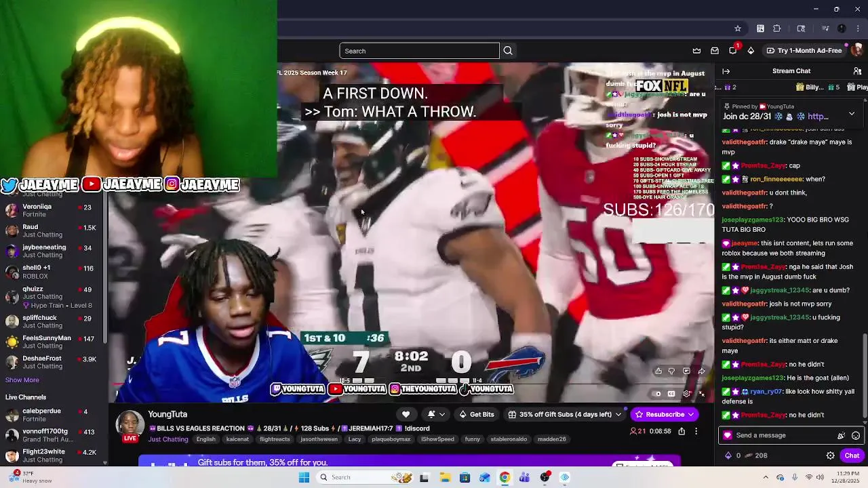Click channel points balance 208
Image resolution: width=868 pixels, height=488 pixels.
click(754, 455)
